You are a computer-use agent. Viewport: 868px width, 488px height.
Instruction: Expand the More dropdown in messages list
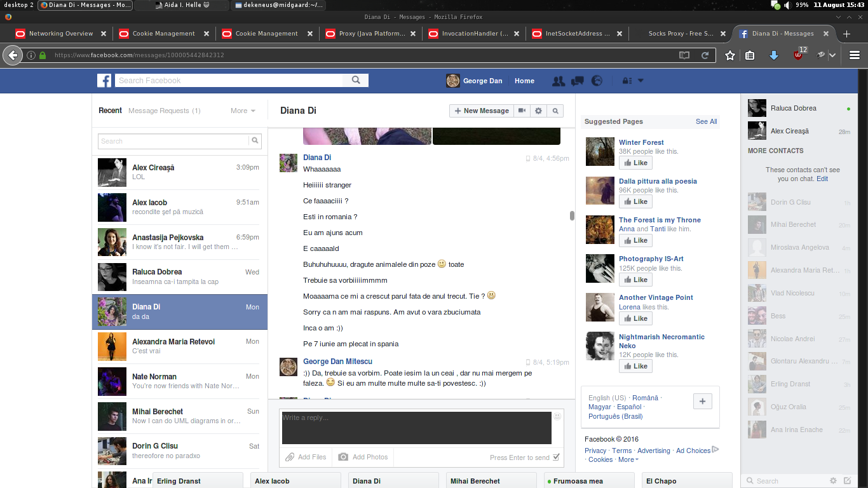coord(243,111)
